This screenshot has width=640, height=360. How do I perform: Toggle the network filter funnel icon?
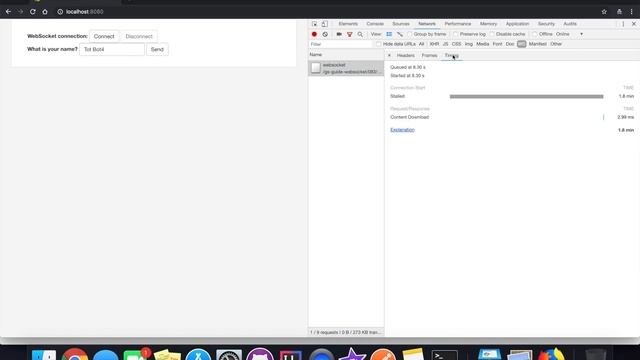click(x=350, y=34)
